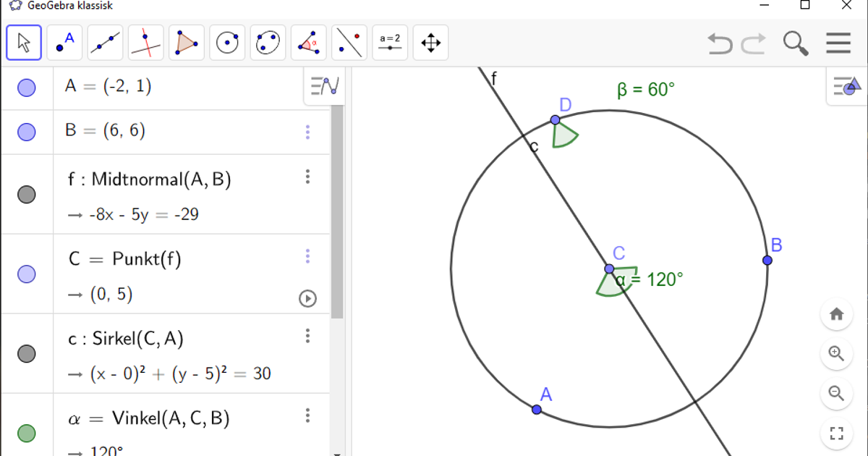Open the main hamburger menu
This screenshot has height=456, width=868.
coord(838,43)
